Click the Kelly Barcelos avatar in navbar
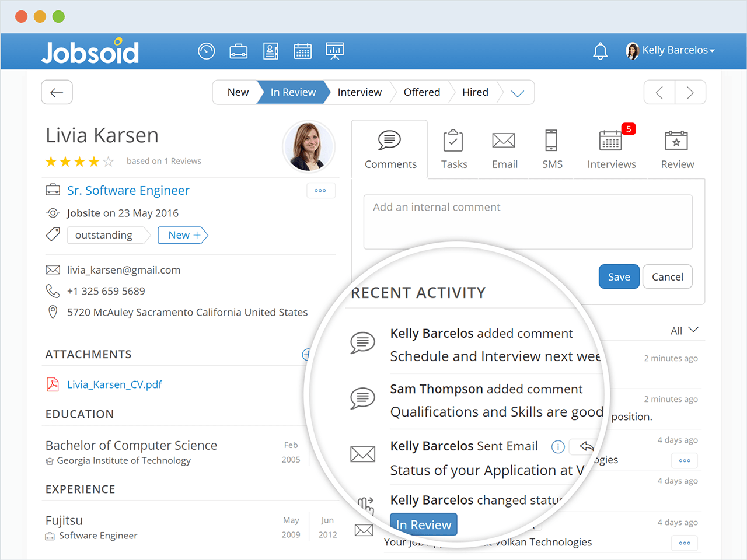The height and width of the screenshot is (560, 747). point(632,51)
